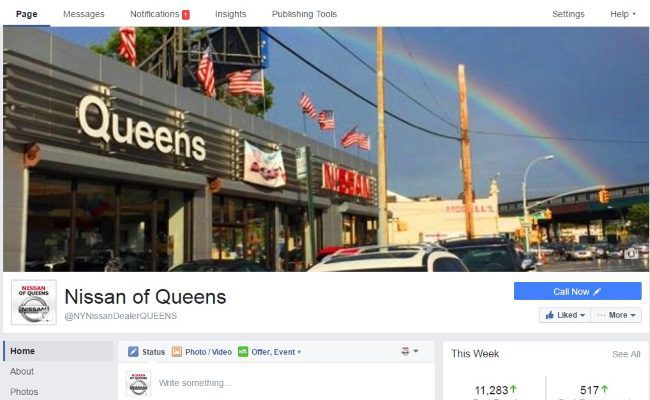650x400 pixels.
Task: Open the Help dropdown menu
Action: pyautogui.click(x=623, y=14)
